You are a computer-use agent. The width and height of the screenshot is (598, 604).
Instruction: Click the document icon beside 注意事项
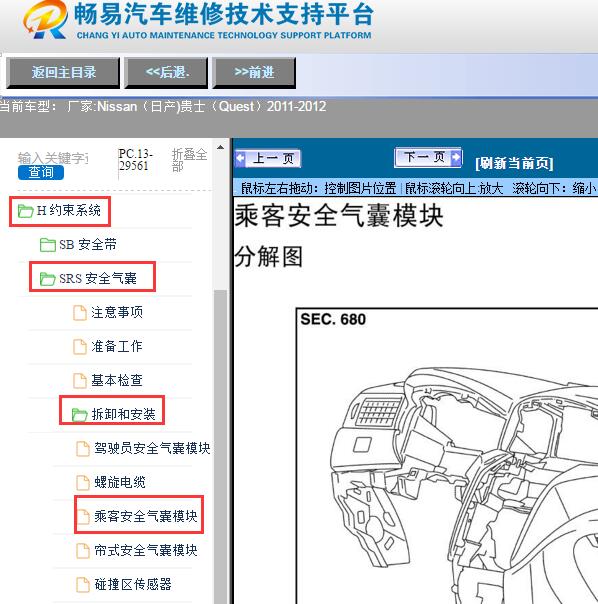(x=80, y=312)
